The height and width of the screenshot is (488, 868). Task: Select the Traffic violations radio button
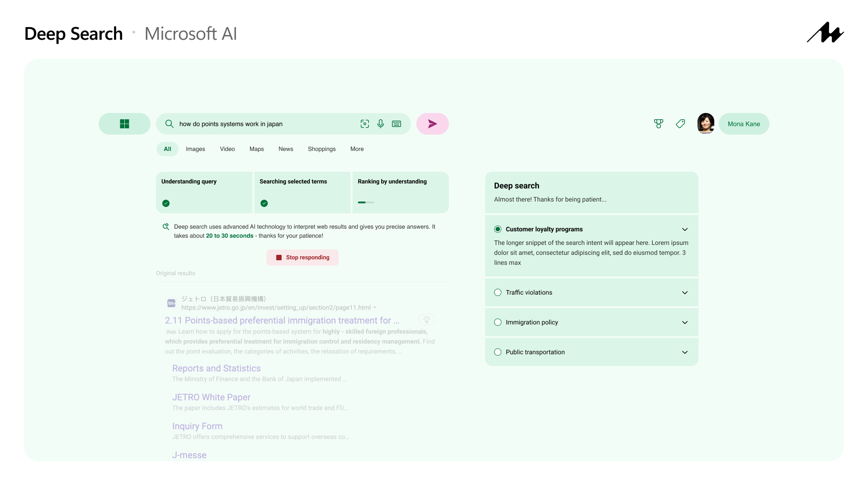click(x=498, y=292)
